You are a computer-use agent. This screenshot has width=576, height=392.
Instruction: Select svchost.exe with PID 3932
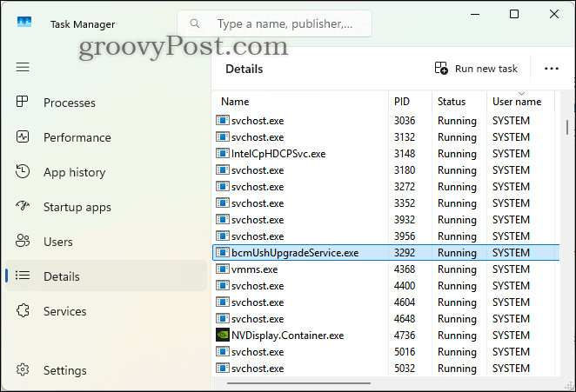coord(385,220)
